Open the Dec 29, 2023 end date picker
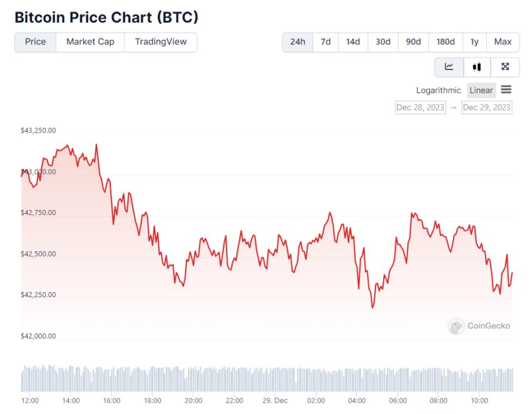 pyautogui.click(x=486, y=108)
